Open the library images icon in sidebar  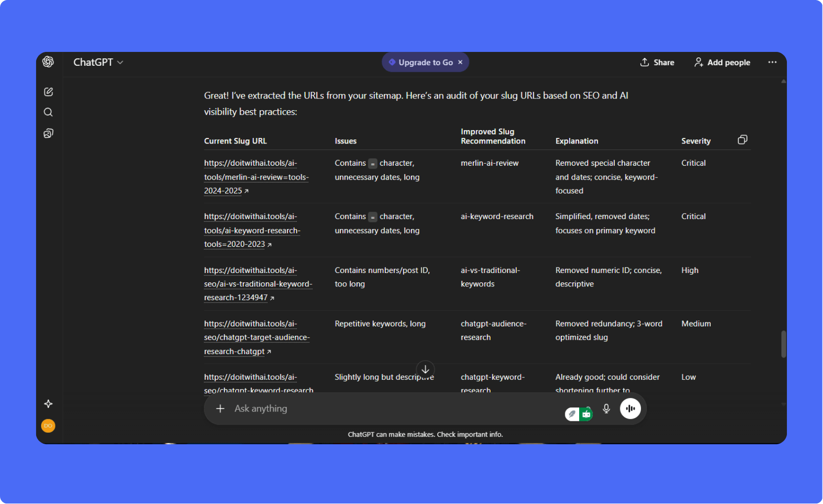48,134
